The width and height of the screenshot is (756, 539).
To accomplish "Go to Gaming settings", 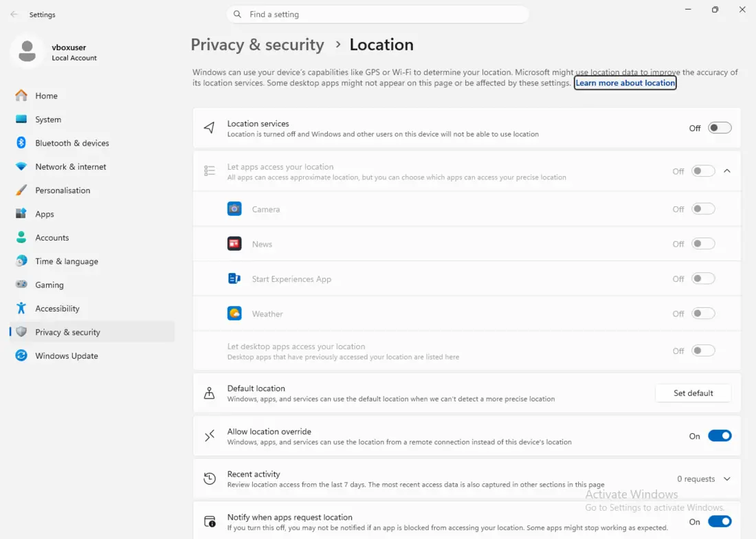I will [92, 285].
